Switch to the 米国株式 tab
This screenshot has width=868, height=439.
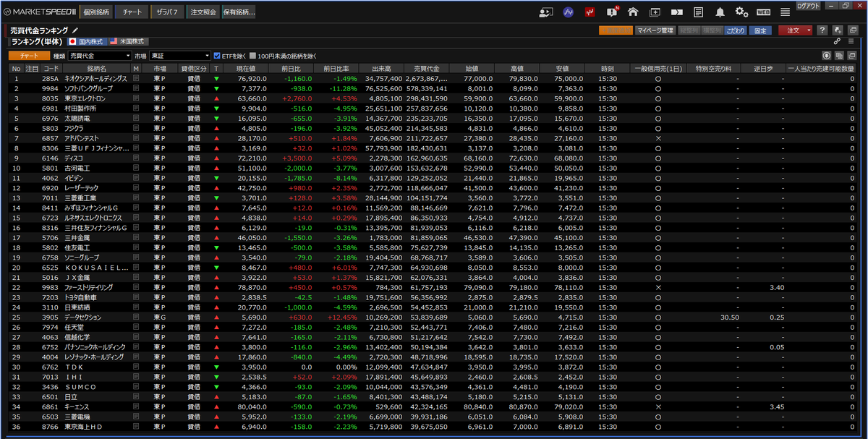[128, 42]
